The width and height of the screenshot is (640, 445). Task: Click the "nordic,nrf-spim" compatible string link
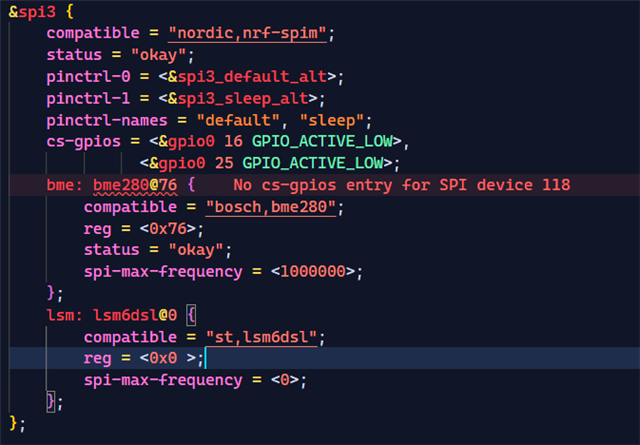(247, 33)
